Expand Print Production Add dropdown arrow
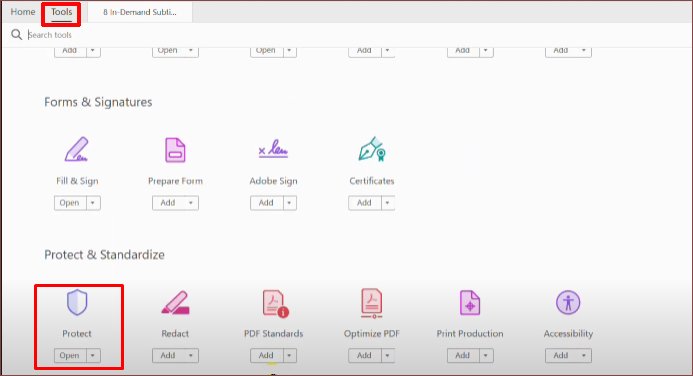 coord(486,356)
